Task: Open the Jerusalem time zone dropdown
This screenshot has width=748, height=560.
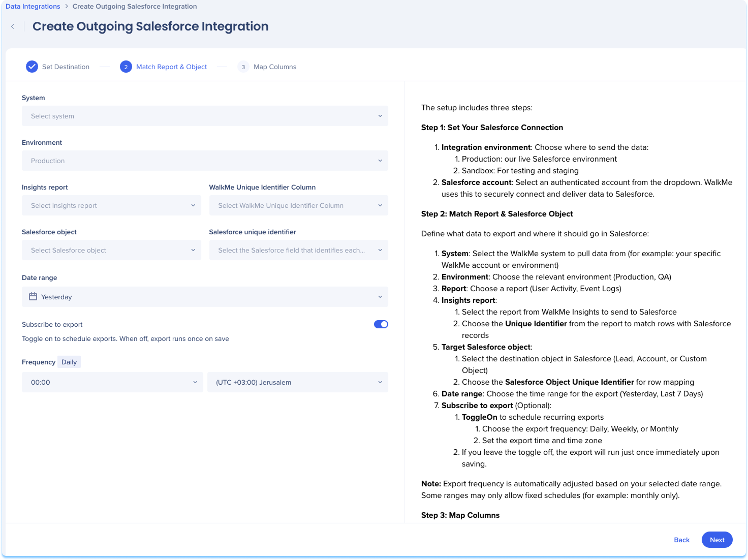Action: (x=298, y=382)
